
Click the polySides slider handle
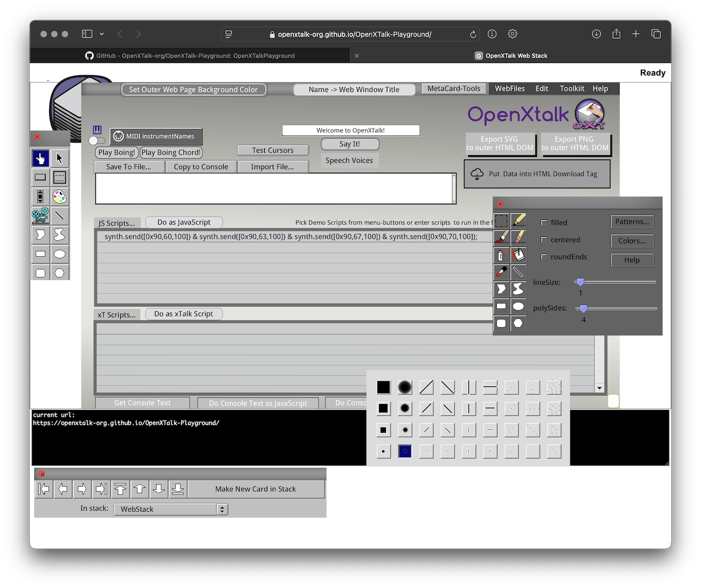(x=583, y=308)
